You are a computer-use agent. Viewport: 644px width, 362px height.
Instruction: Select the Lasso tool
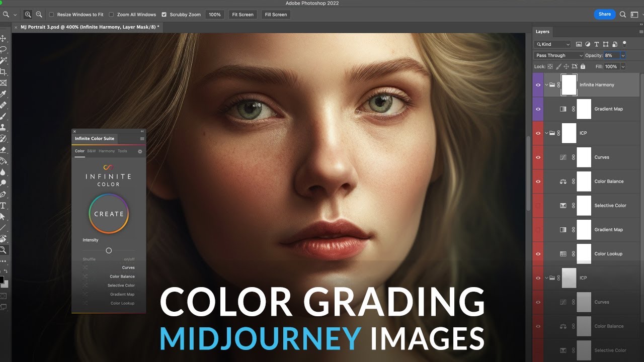(3, 50)
